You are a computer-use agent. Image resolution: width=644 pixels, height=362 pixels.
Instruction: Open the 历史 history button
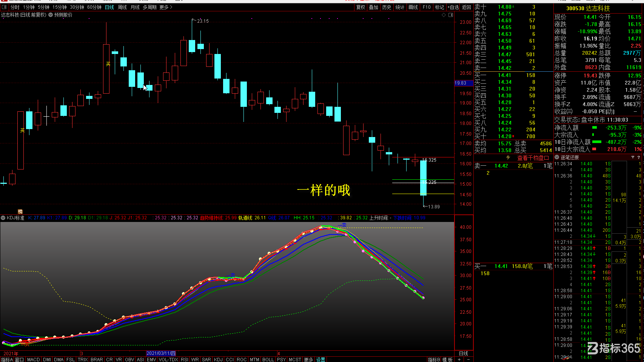coord(387,7)
